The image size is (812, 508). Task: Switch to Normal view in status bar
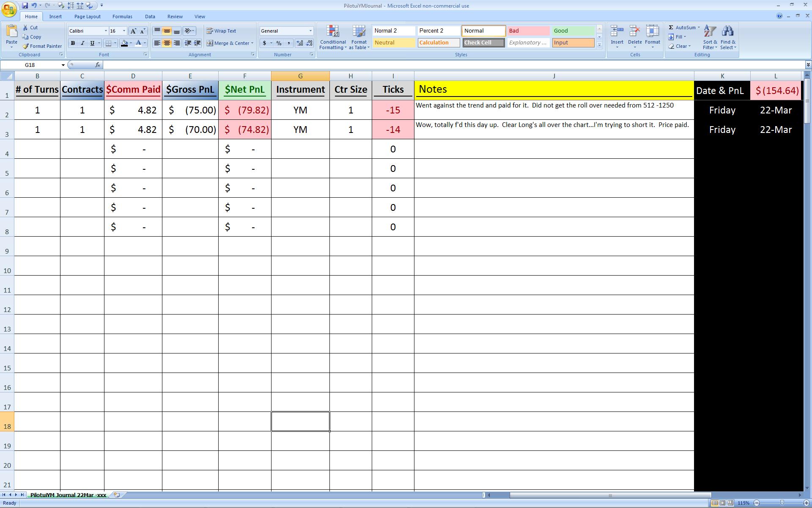pyautogui.click(x=715, y=503)
